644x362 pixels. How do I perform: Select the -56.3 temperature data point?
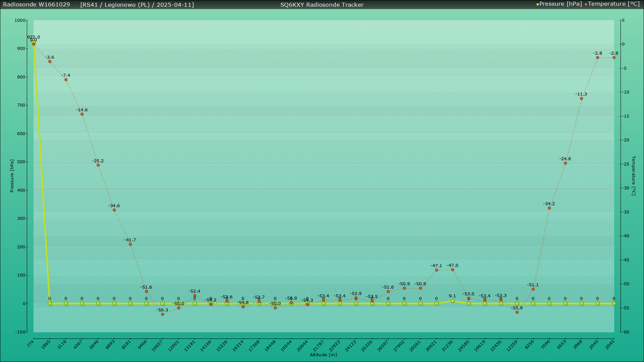162,314
